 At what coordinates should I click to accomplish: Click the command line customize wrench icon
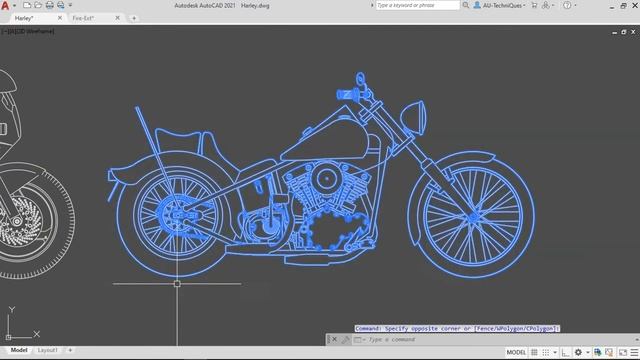346,339
